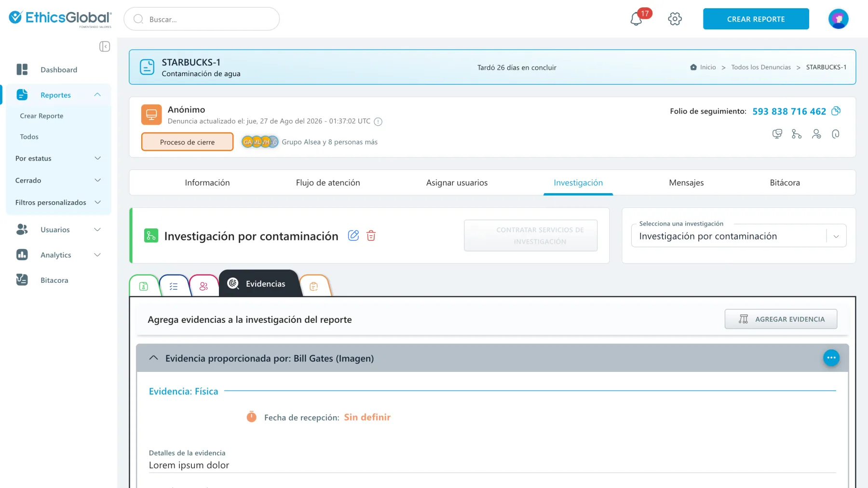This screenshot has height=488, width=868.
Task: Click the reception date clock icon
Action: coord(252,417)
